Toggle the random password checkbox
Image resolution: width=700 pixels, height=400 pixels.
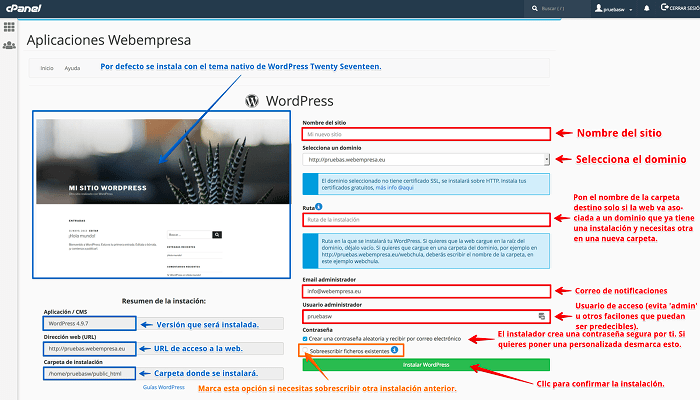(x=305, y=339)
